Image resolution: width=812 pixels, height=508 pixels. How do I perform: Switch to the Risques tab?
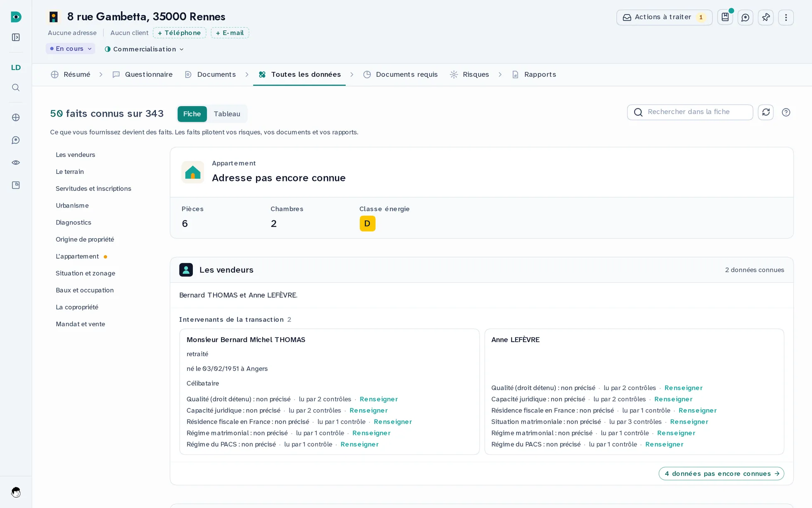pyautogui.click(x=469, y=75)
